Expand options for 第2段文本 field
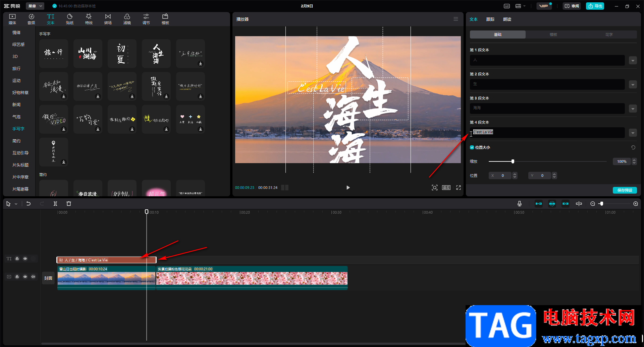Screen dimensions: 644x347 [633, 85]
